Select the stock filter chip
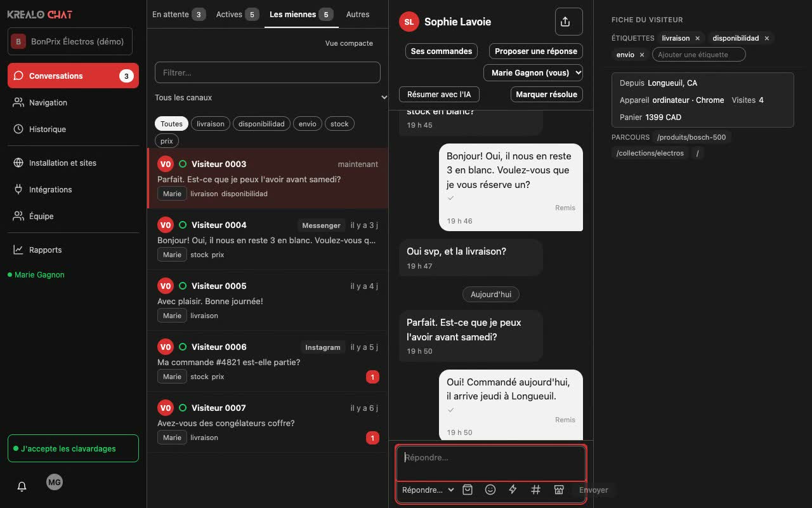This screenshot has width=812, height=508. 339,124
